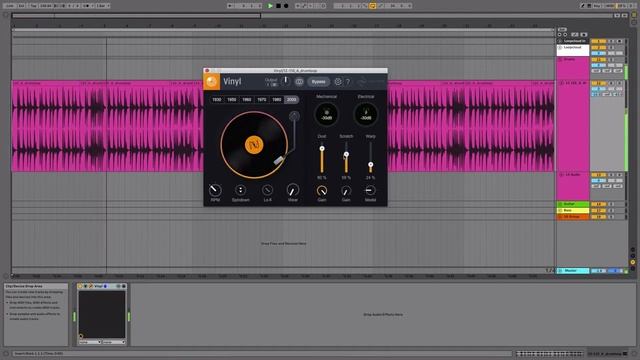The width and height of the screenshot is (640, 360).
Task: Open the Vinyl plugin settings gear
Action: (x=338, y=82)
